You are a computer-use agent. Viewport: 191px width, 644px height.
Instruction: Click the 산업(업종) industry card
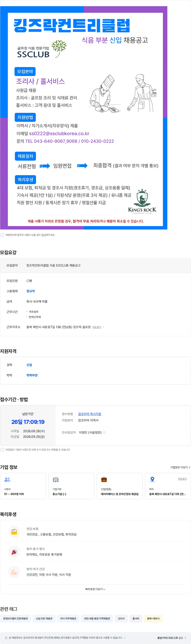point(120,486)
